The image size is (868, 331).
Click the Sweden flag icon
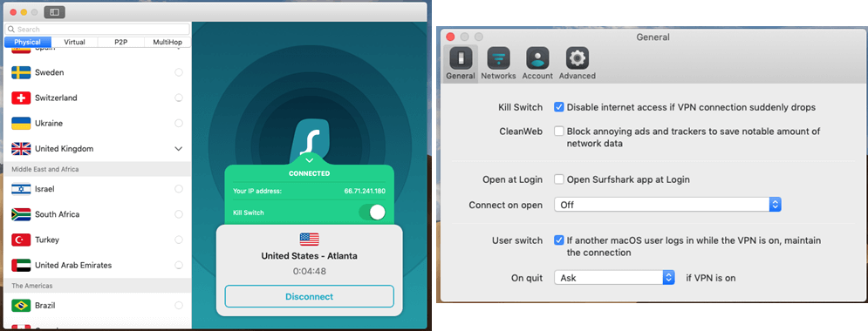pyautogui.click(x=21, y=72)
